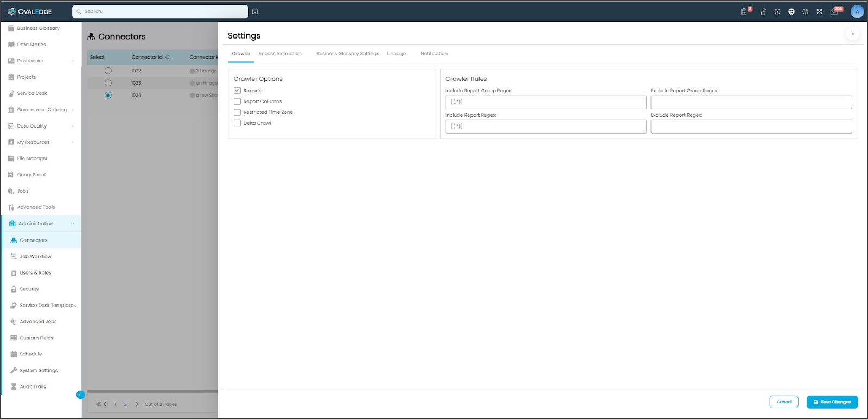Select the radio button for connector 1022
Screen dimensions: 868x419
pyautogui.click(x=108, y=71)
